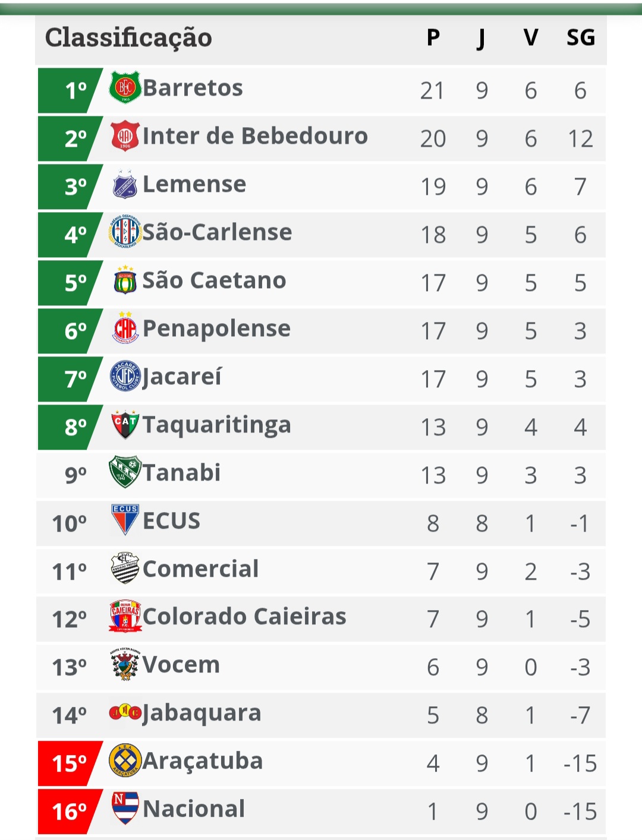Open the Colorado Caieiras team link
642x840 pixels.
(x=244, y=617)
